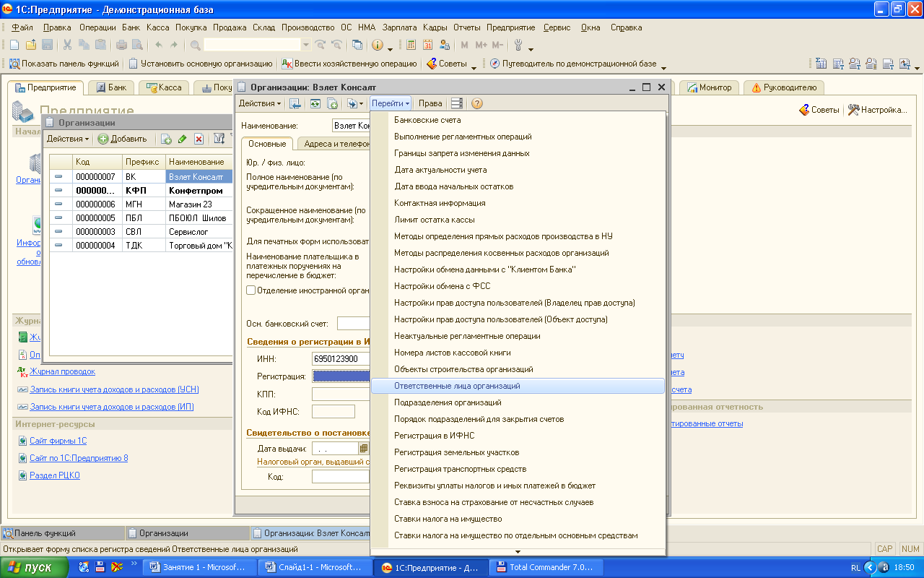Open Запись книги учета доходов и расходов (ИП)
Screen dimensions: 924x578
tap(111, 407)
